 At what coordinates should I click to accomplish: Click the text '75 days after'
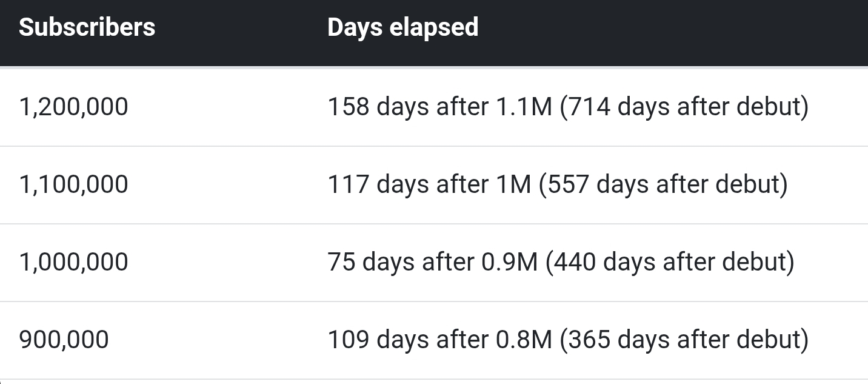(x=401, y=262)
